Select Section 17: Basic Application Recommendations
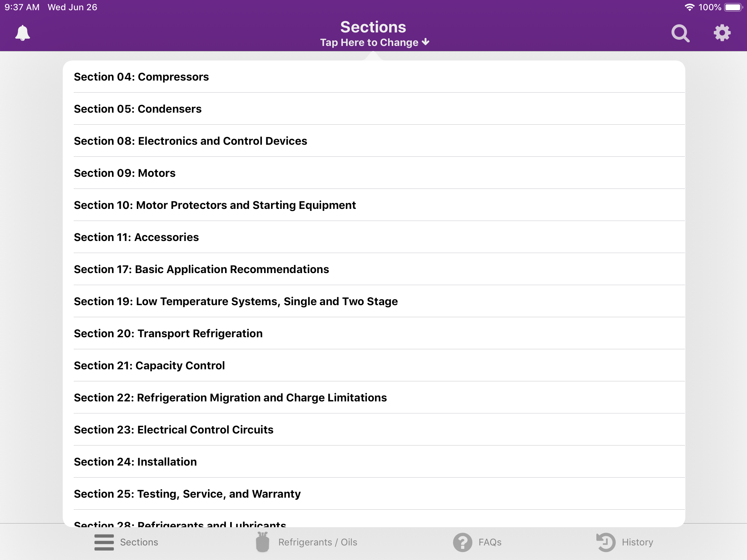The image size is (747, 560). click(202, 269)
